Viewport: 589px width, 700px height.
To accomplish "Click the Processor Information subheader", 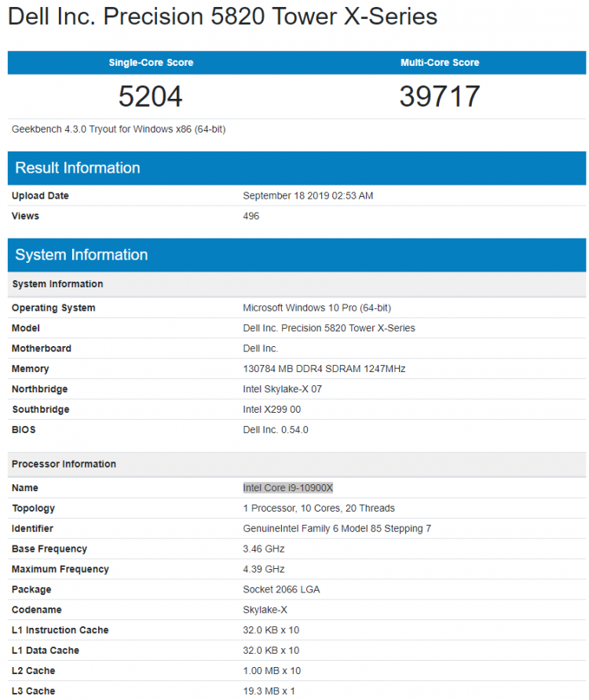I will click(x=296, y=464).
